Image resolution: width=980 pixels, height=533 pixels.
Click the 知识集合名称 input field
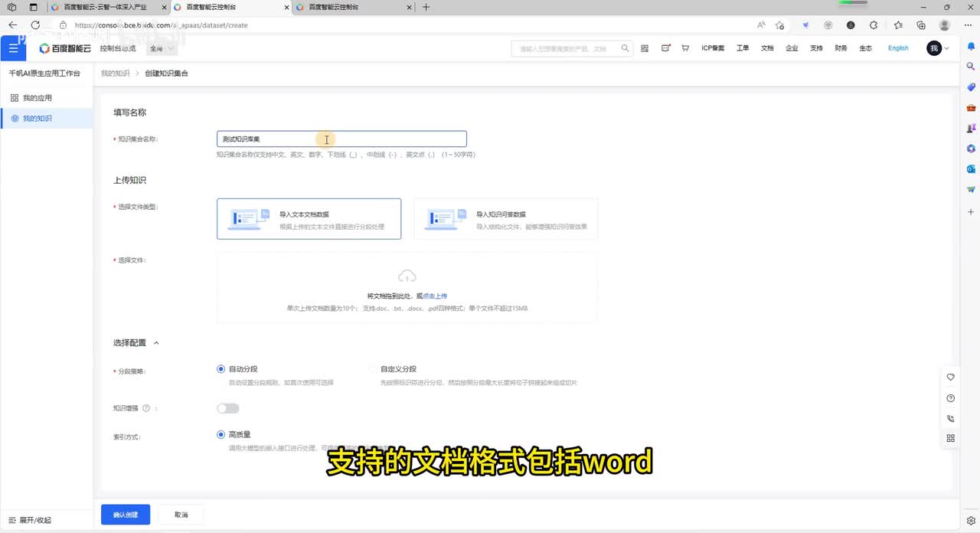(x=341, y=139)
